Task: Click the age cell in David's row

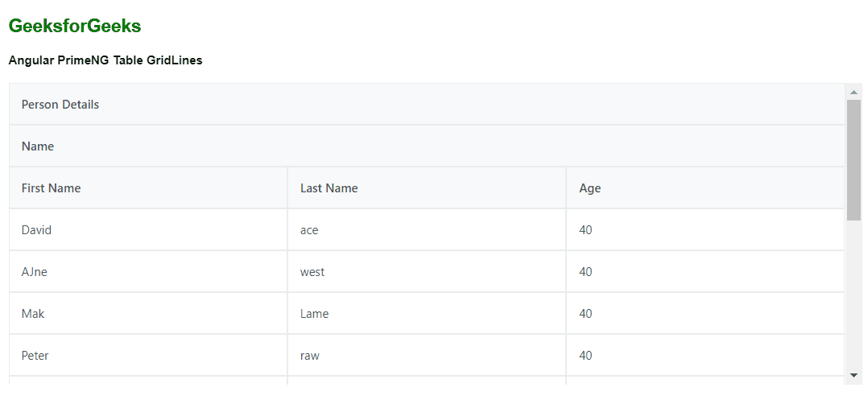Action: (x=585, y=230)
